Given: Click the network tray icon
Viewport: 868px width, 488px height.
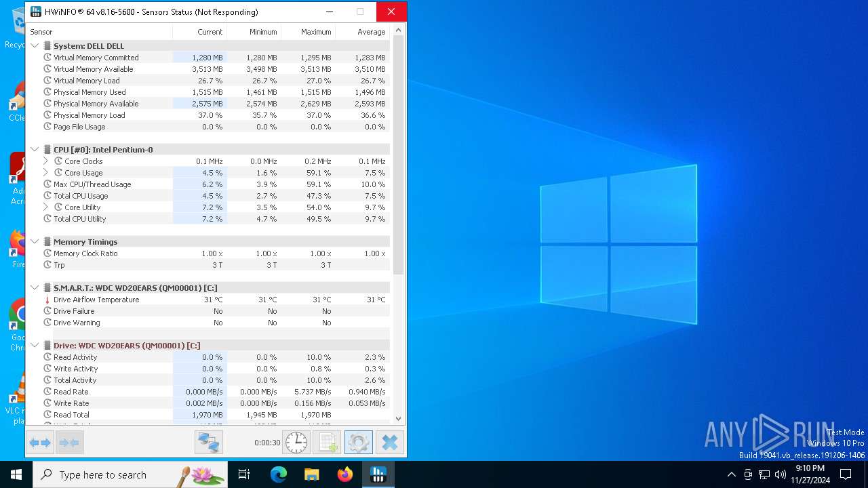Looking at the screenshot, I should coord(764,474).
